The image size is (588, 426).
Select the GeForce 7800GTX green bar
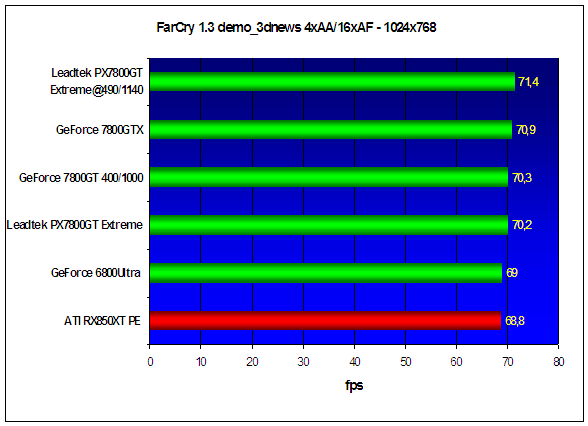click(331, 129)
